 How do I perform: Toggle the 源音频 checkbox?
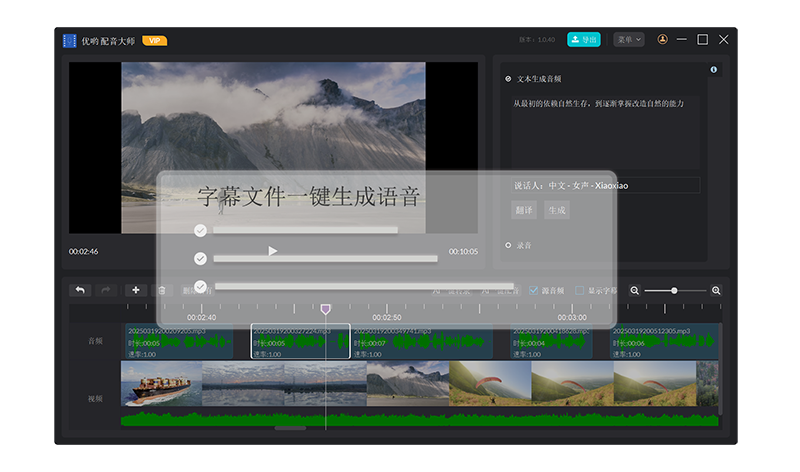[533, 290]
